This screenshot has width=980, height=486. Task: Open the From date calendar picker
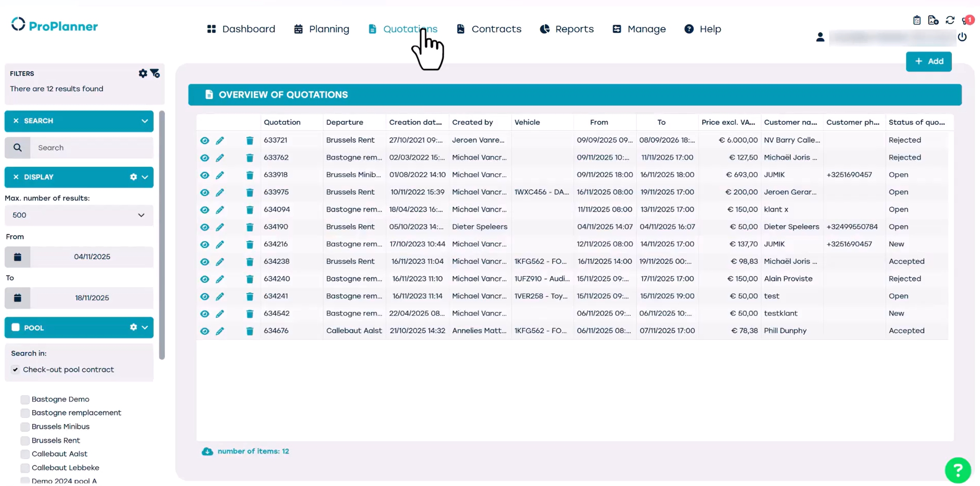(x=18, y=257)
